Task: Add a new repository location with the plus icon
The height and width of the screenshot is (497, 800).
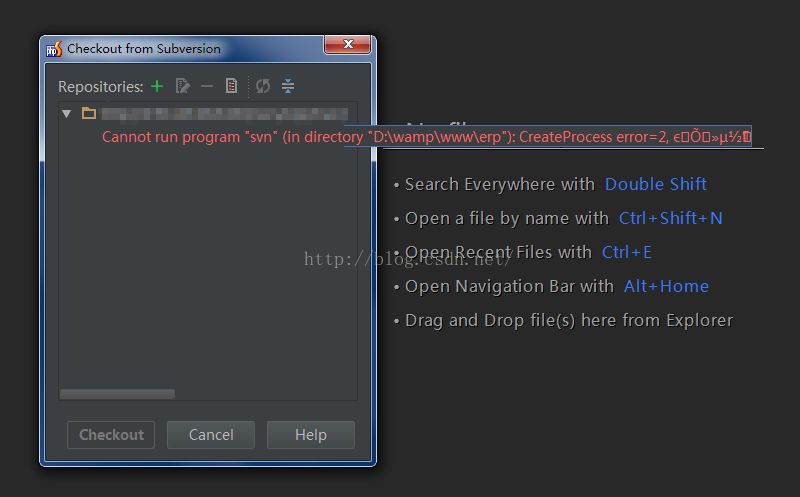Action: point(157,86)
